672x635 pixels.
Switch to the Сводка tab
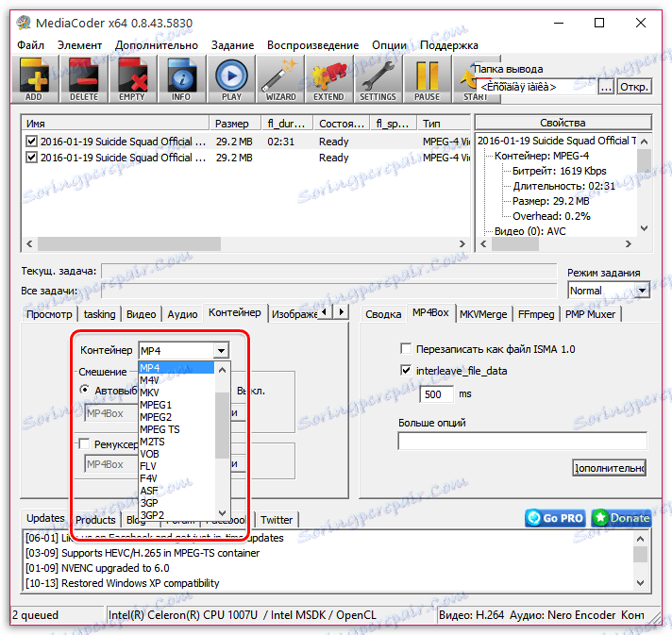383,314
